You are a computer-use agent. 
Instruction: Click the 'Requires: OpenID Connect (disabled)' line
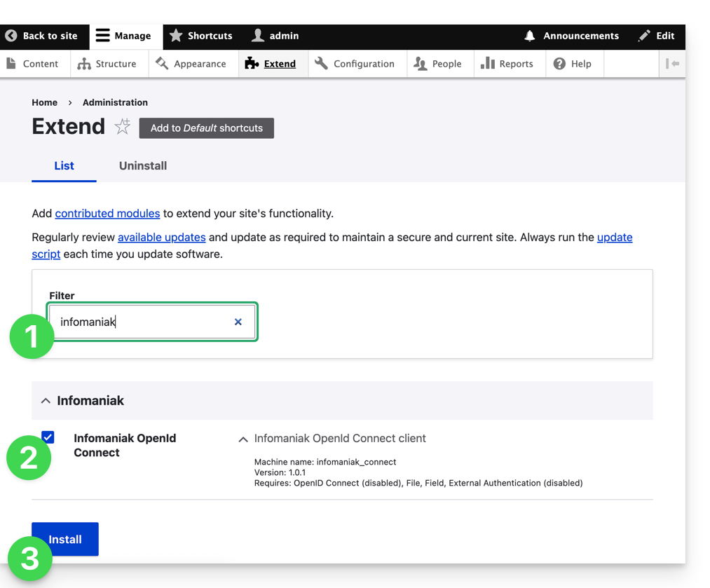click(x=418, y=483)
